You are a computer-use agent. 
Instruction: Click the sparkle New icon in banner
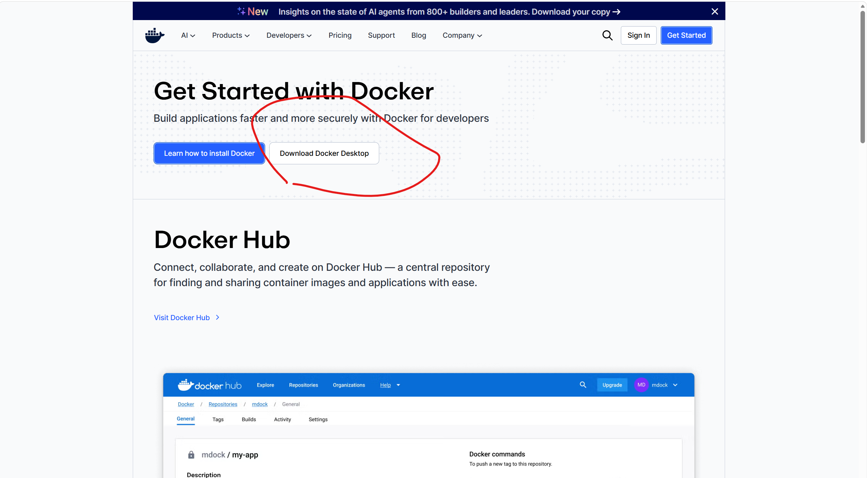click(x=241, y=11)
